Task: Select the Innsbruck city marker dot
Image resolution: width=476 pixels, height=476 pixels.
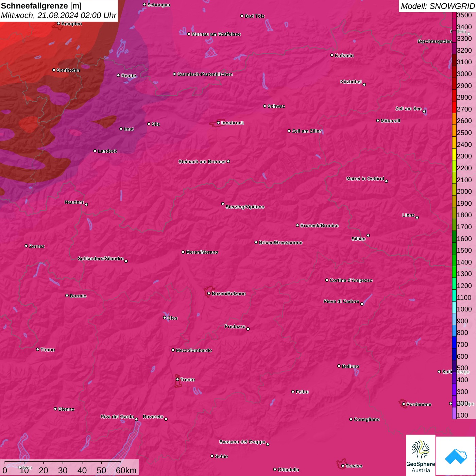Action: pos(218,123)
